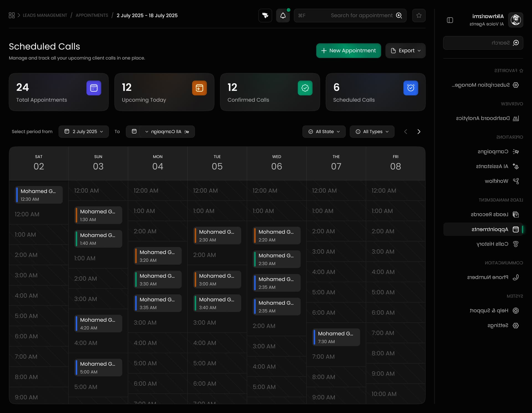Go to LEADS MANAGEMENT via breadcrumb

click(x=45, y=15)
